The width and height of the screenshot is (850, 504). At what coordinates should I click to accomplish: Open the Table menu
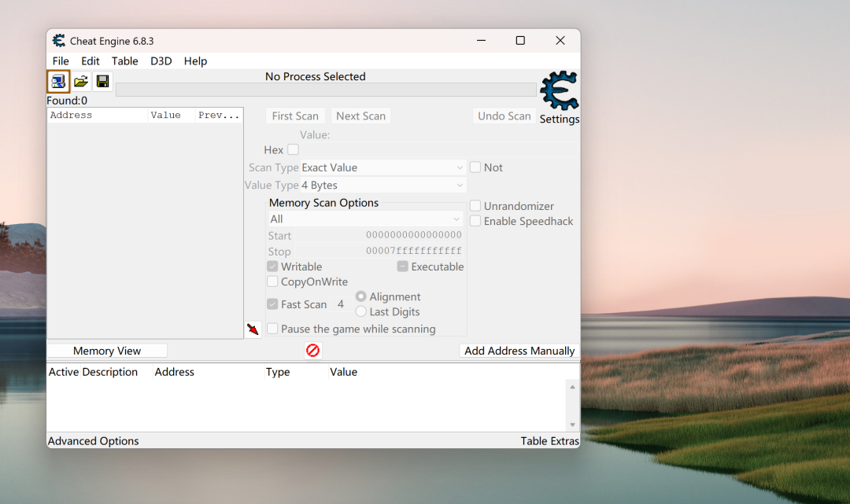pyautogui.click(x=124, y=61)
